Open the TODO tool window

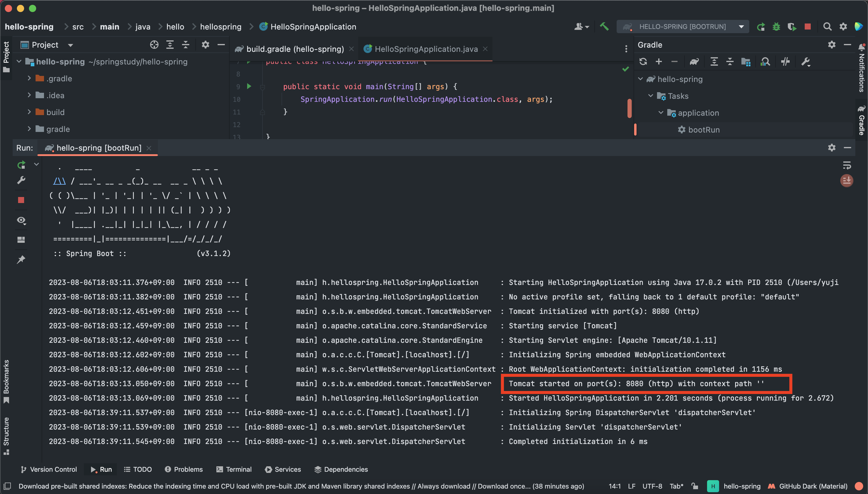138,469
